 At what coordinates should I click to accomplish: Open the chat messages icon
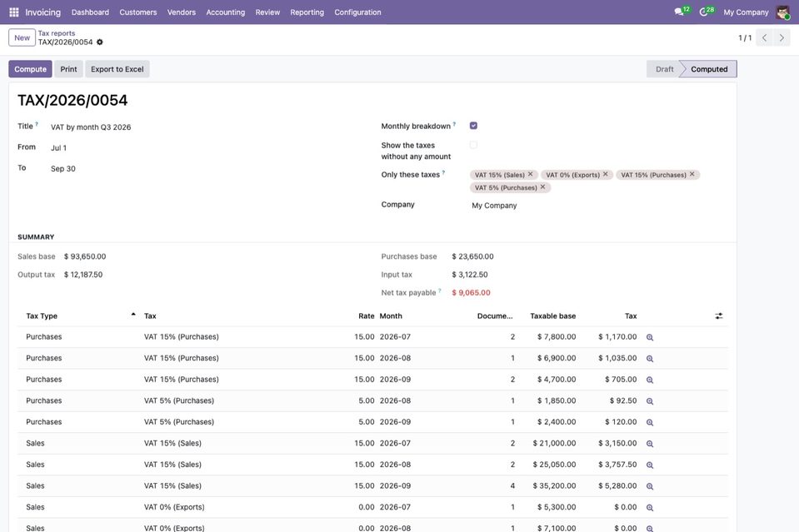[x=679, y=12]
